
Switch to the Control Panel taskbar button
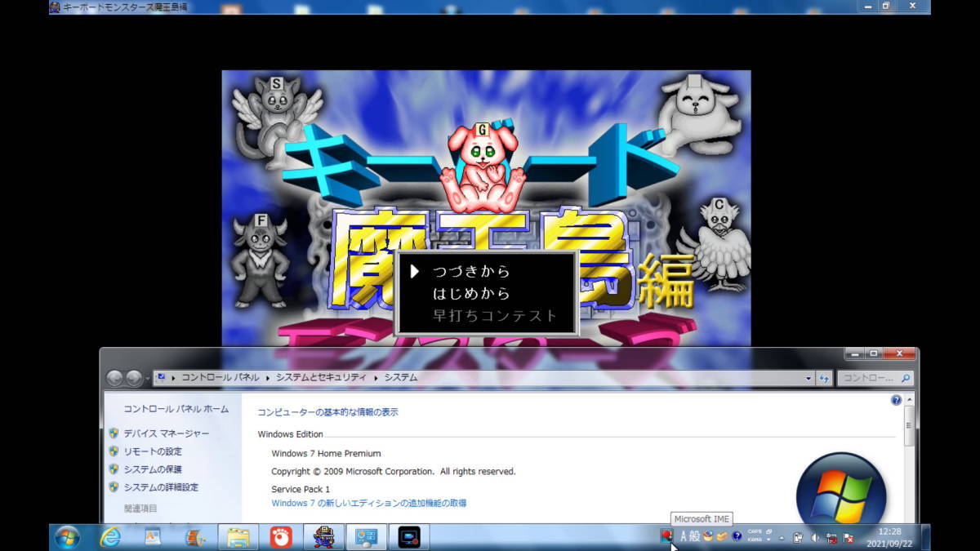point(366,537)
